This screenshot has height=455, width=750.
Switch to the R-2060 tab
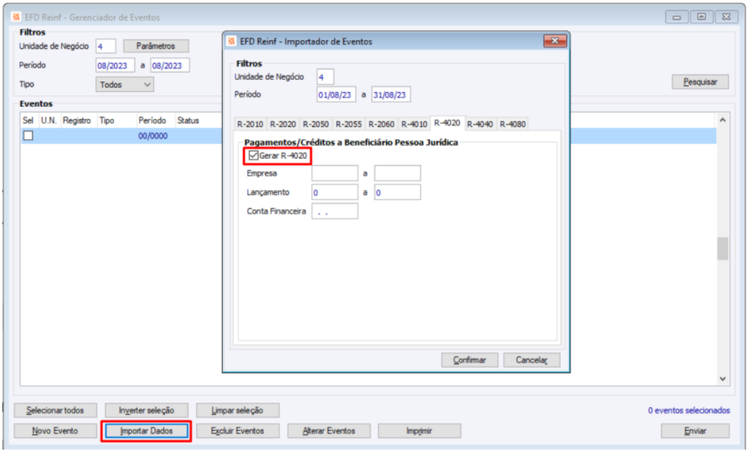pyautogui.click(x=381, y=124)
